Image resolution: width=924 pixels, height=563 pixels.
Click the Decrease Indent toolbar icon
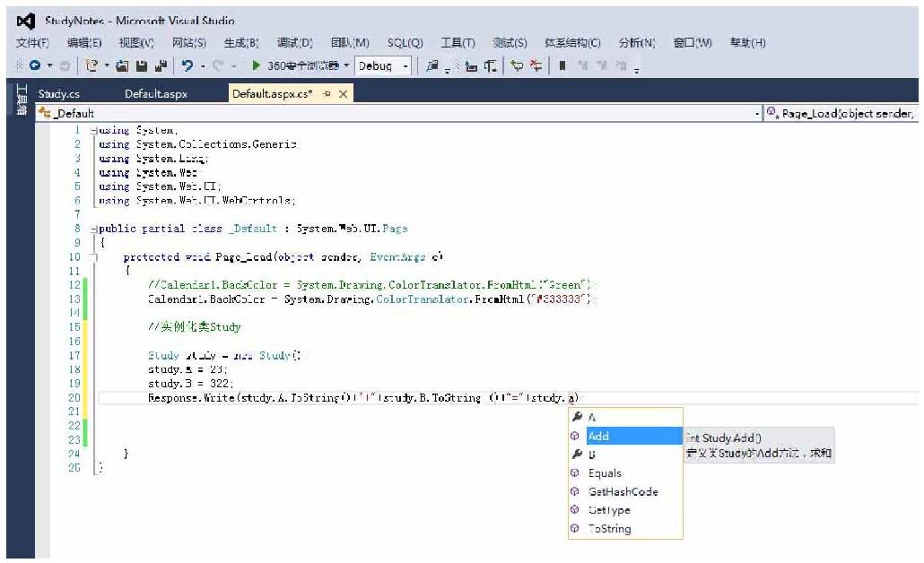471,66
